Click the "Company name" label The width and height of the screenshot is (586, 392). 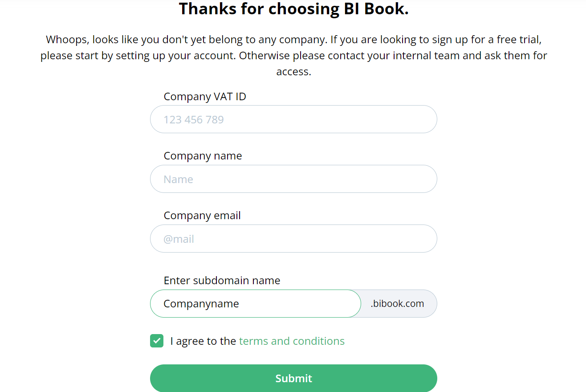[x=203, y=156]
